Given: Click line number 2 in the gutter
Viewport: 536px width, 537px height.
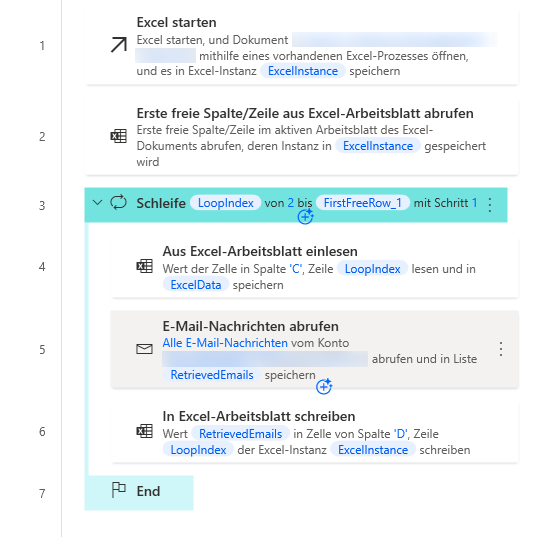Looking at the screenshot, I should [42, 137].
